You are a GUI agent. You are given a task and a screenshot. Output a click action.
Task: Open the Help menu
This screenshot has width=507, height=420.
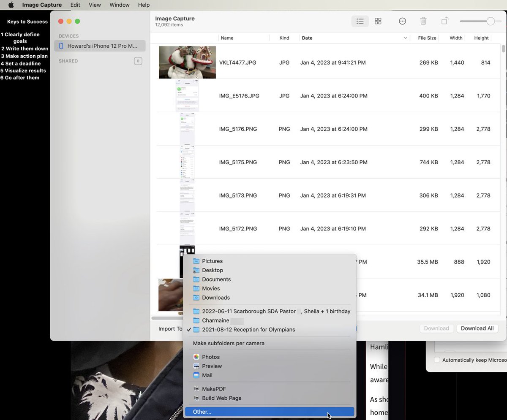[x=144, y=5]
